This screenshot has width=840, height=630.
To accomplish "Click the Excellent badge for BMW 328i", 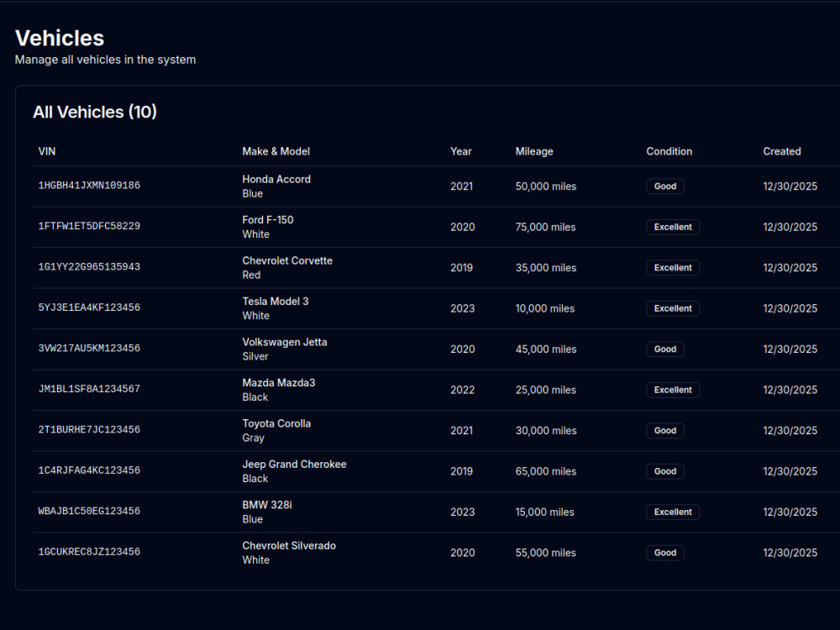I will coord(673,512).
